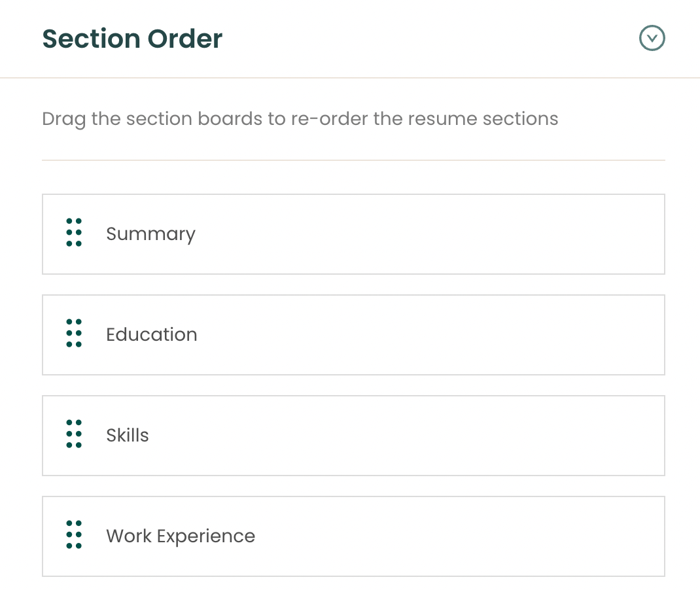Image resolution: width=700 pixels, height=590 pixels.
Task: Click the Skills section drag handle icon
Action: 73,434
